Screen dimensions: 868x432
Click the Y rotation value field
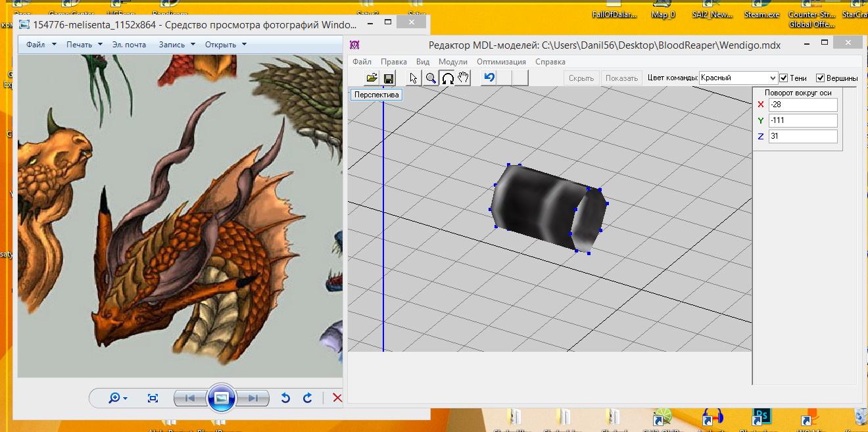pyautogui.click(x=803, y=121)
